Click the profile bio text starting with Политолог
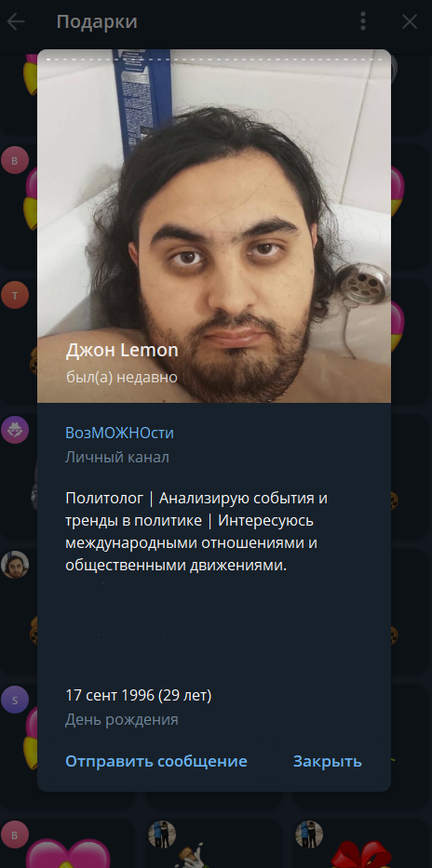The height and width of the screenshot is (868, 432). [196, 532]
